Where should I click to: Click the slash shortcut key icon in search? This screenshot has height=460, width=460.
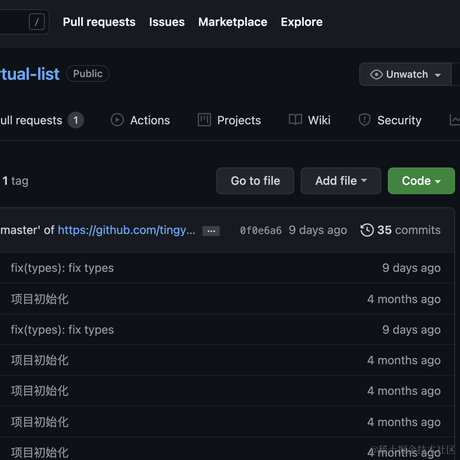37,22
